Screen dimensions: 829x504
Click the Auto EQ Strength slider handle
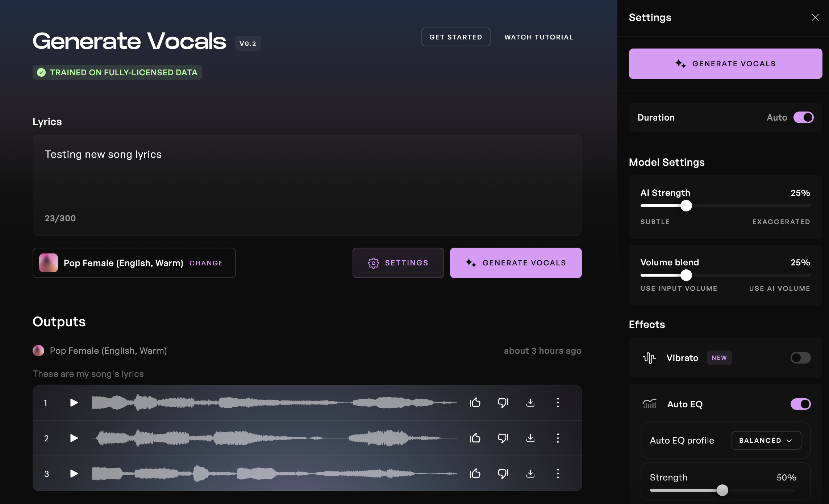coord(722,490)
